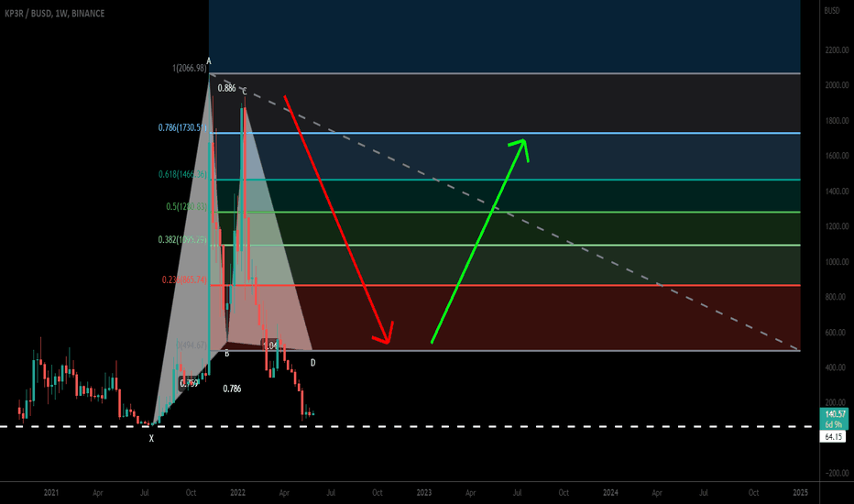Image resolution: width=854 pixels, height=504 pixels.
Task: Click the pattern point label D
Action: pyautogui.click(x=312, y=363)
